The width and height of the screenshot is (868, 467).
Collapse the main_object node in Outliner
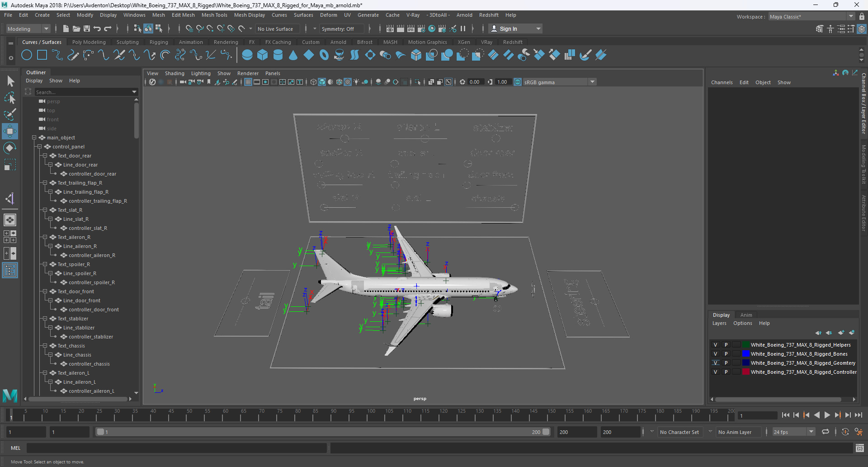pos(34,138)
